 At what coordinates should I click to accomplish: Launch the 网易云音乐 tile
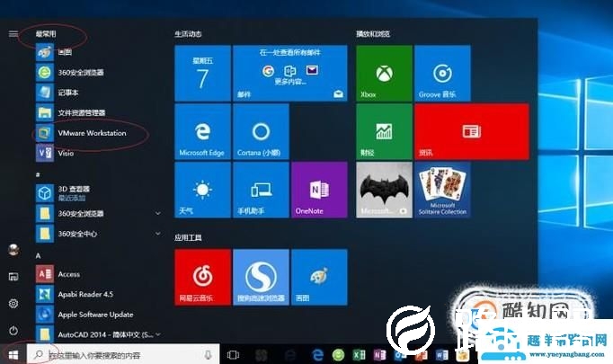(202, 277)
